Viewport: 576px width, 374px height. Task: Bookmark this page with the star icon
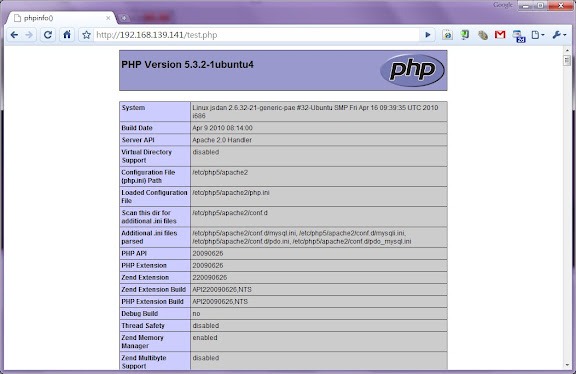tap(86, 35)
